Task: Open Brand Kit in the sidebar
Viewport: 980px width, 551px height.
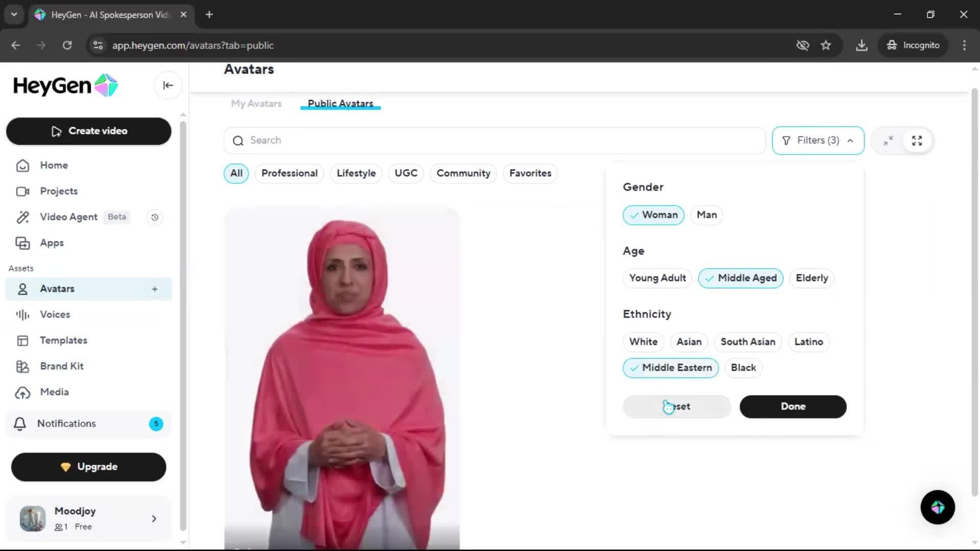Action: (x=61, y=366)
